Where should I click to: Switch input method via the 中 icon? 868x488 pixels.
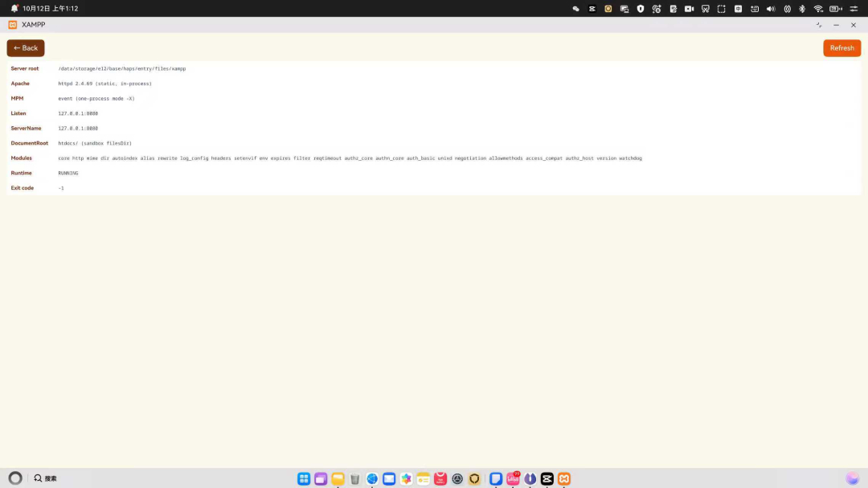tap(738, 9)
